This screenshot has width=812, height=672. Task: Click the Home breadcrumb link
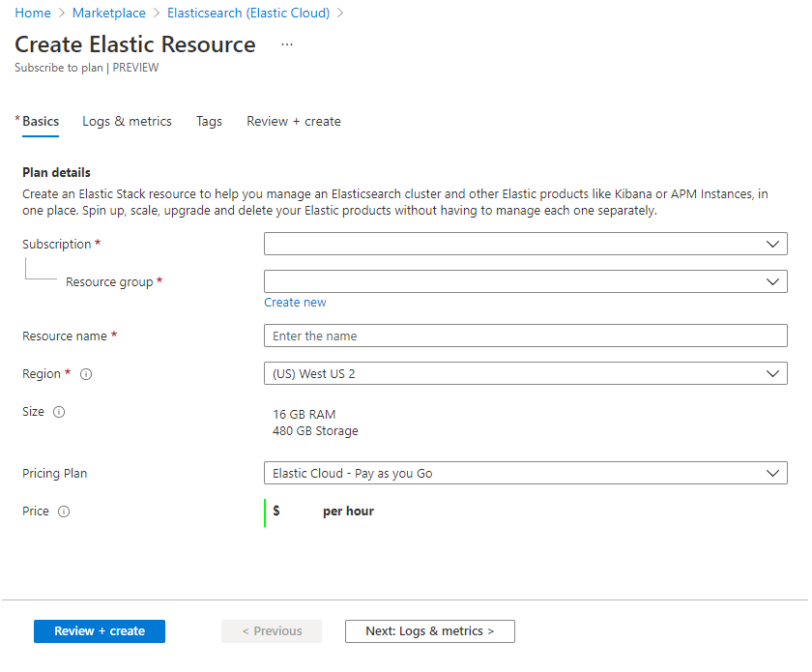tap(33, 14)
